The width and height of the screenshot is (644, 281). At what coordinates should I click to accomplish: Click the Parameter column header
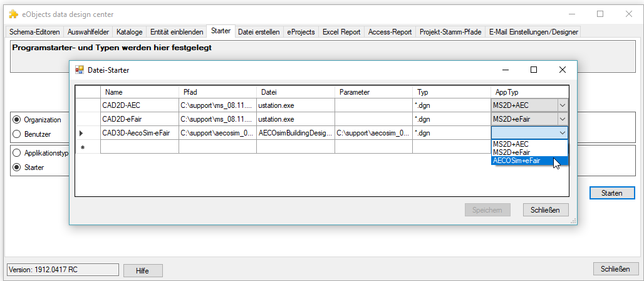[374, 92]
